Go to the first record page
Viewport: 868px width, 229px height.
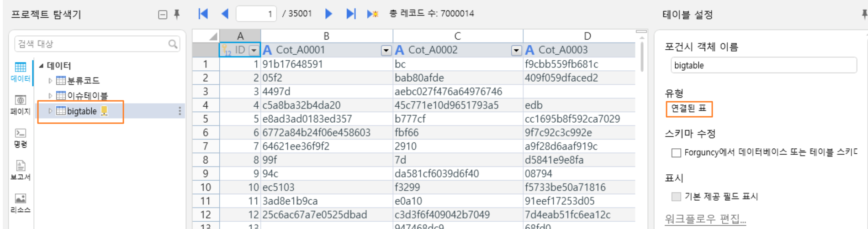[203, 14]
